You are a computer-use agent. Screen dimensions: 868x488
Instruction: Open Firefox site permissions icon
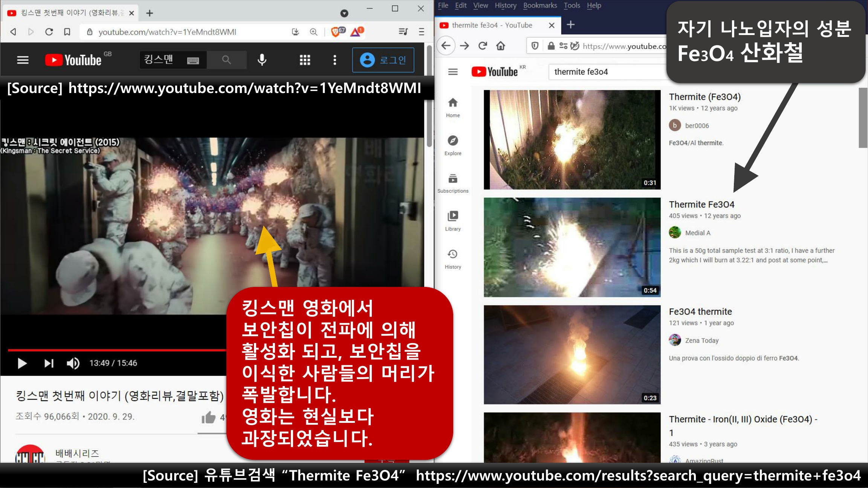564,46
